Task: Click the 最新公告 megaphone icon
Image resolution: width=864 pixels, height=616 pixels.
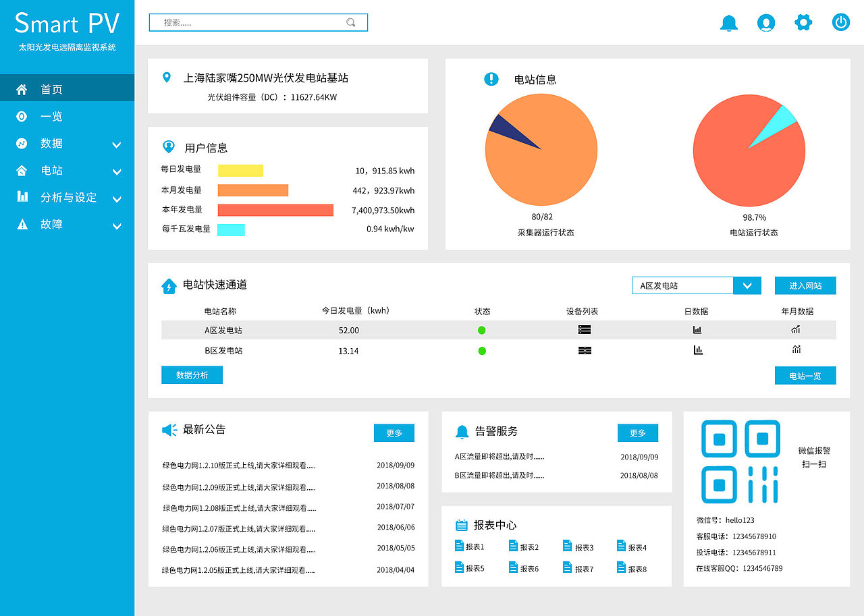Action: pos(169,430)
